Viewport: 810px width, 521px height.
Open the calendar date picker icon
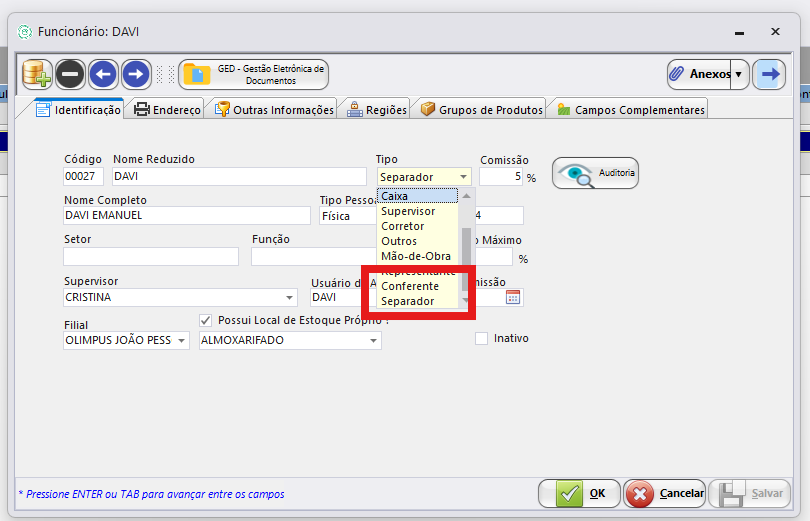[513, 297]
